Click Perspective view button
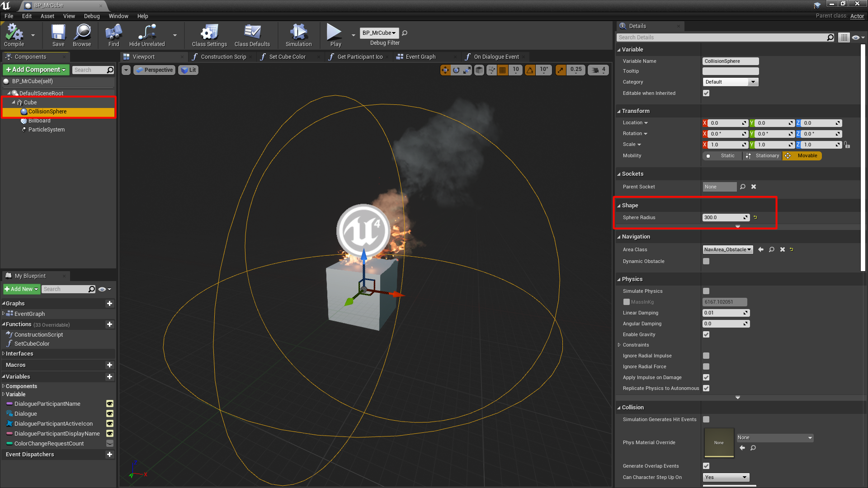The width and height of the screenshot is (868, 488). coord(154,70)
